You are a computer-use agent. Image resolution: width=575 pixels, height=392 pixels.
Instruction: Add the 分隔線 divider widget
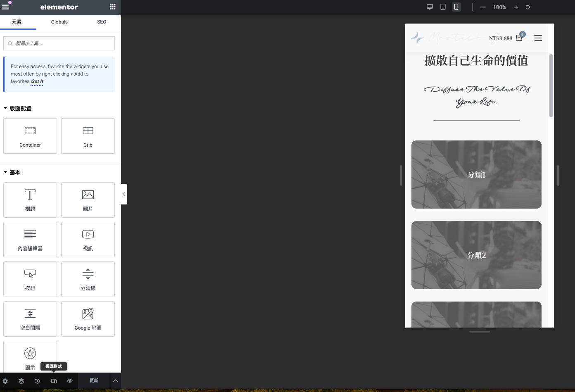pos(88,279)
